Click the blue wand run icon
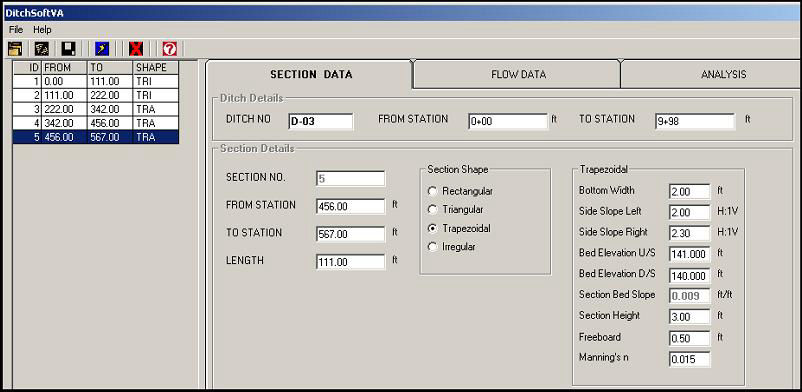This screenshot has height=392, width=802. [102, 49]
